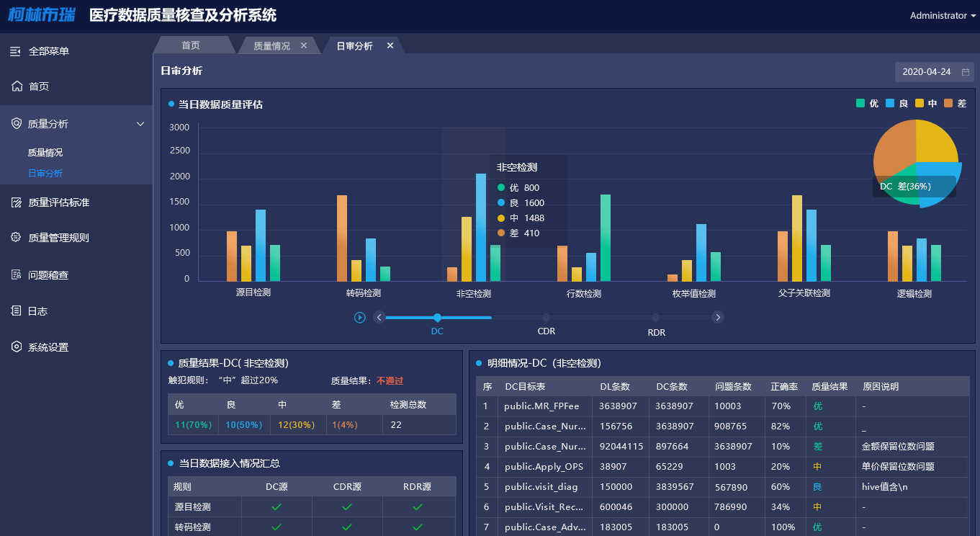This screenshot has width=980, height=536.
Task: Click the 转码检测 RDR源 checkmark
Action: 417,527
